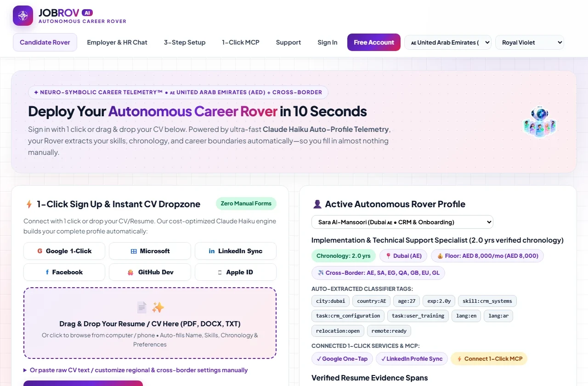Click the Free Account button
Viewport: 588px width, 386px height.
(374, 42)
